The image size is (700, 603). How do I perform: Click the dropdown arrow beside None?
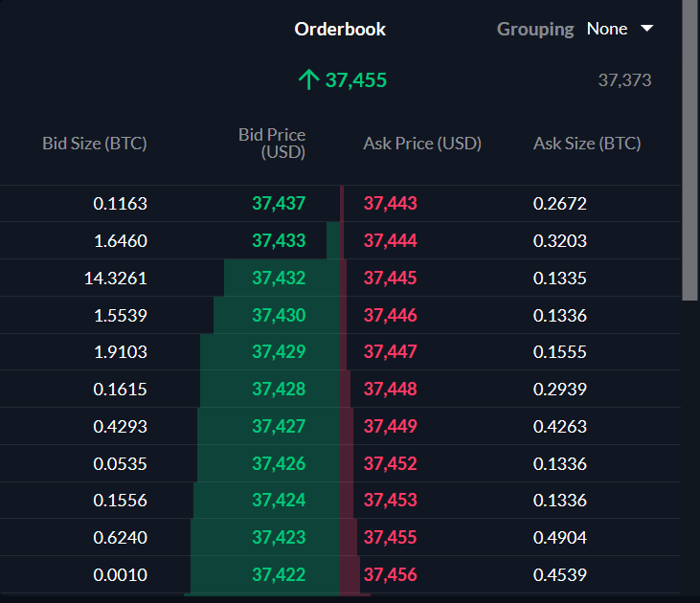pos(646,29)
